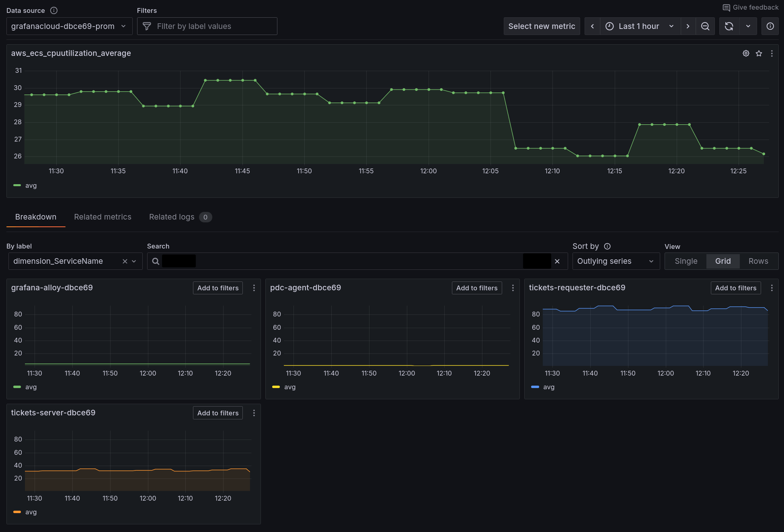Add pdc-agent-dbce69 to filters
784x532 pixels.
point(476,288)
